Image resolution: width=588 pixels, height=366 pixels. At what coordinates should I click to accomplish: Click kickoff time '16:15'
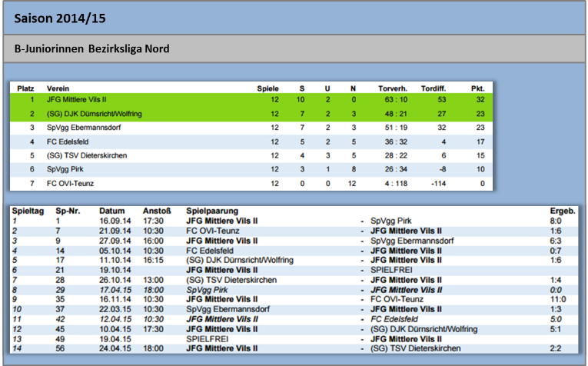click(x=153, y=260)
